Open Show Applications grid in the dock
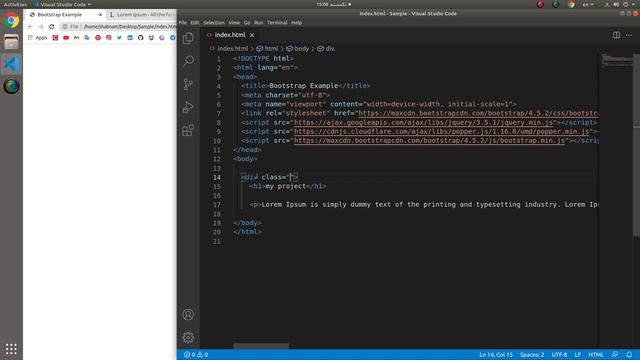Image resolution: width=640 pixels, height=360 pixels. click(11, 349)
